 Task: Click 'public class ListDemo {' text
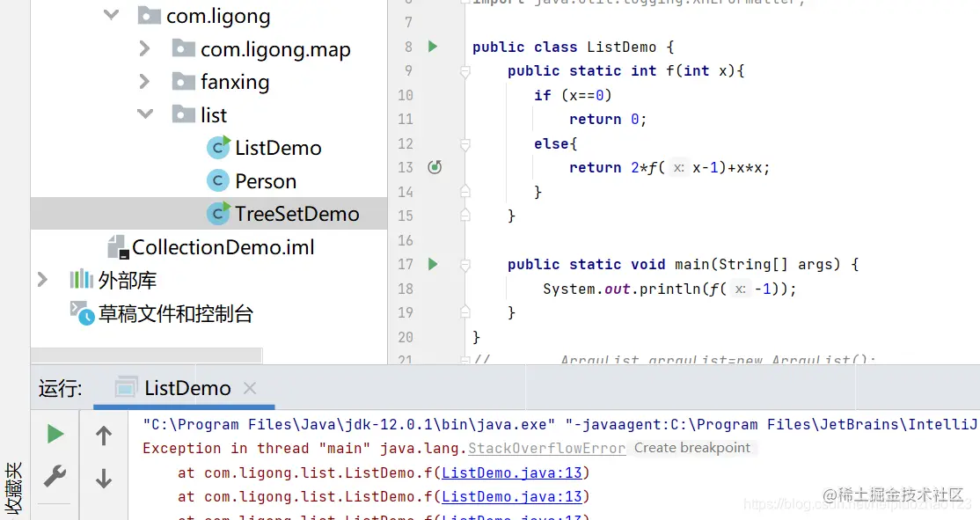(573, 47)
